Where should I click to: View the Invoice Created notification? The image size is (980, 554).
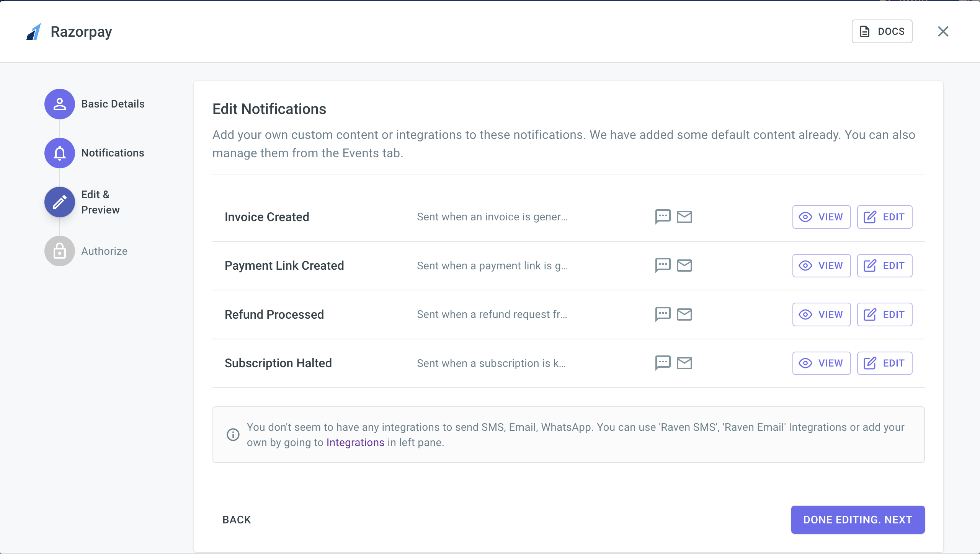[821, 217]
